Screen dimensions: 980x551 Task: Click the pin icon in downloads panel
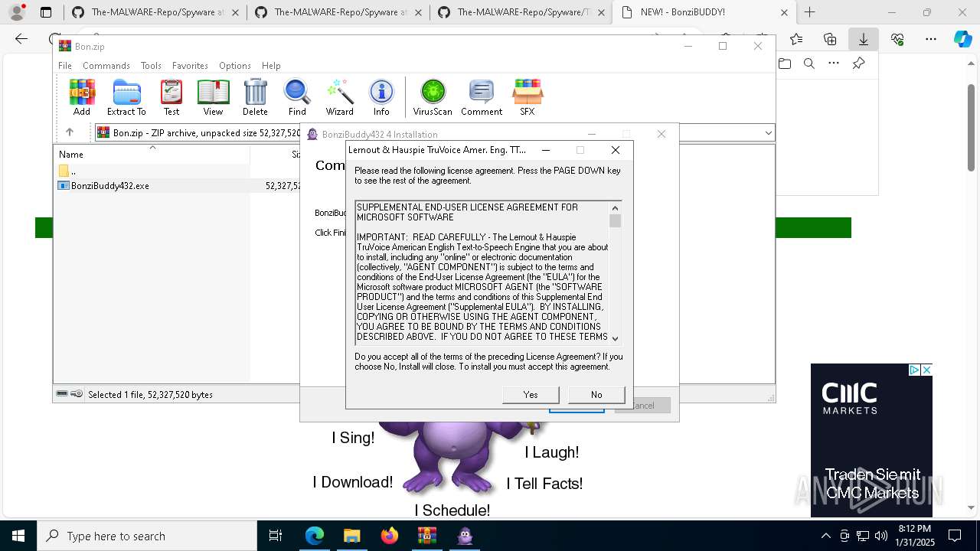click(858, 64)
